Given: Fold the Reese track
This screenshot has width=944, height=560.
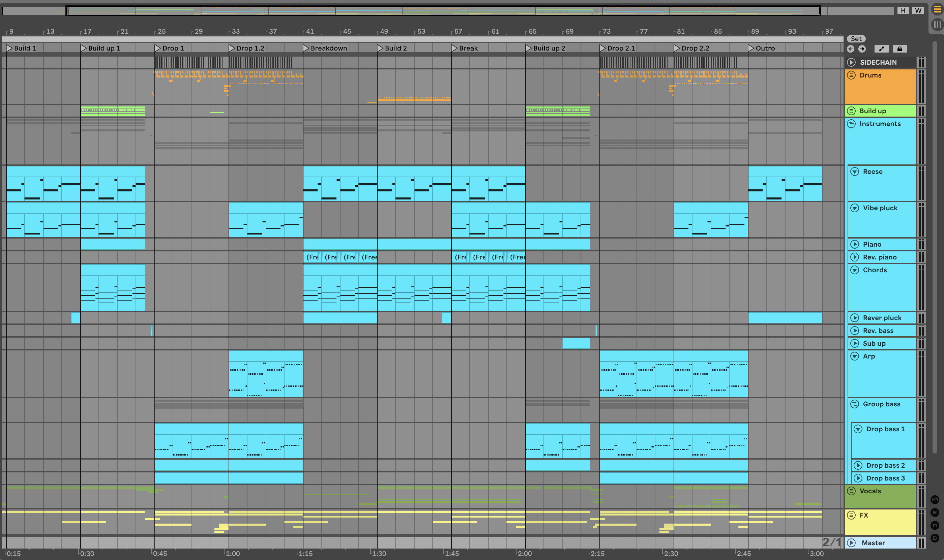Looking at the screenshot, I should [855, 172].
